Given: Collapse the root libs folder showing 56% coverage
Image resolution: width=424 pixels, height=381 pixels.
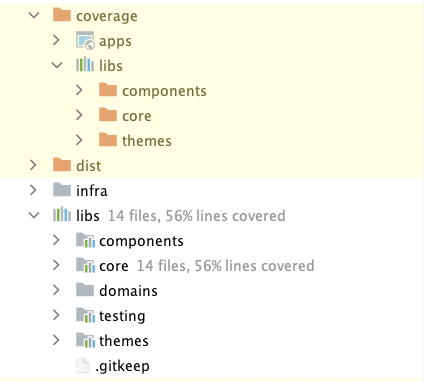Looking at the screenshot, I should (34, 215).
